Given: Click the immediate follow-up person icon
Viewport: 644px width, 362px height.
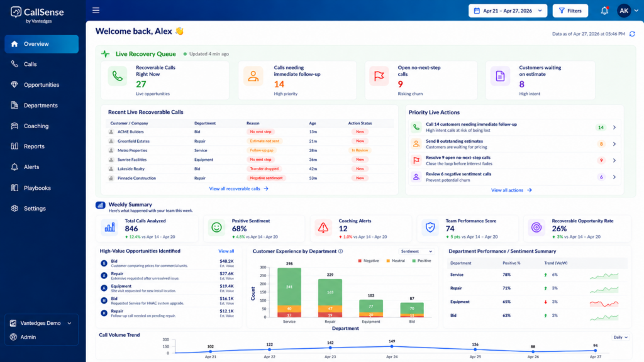Looking at the screenshot, I should point(253,76).
